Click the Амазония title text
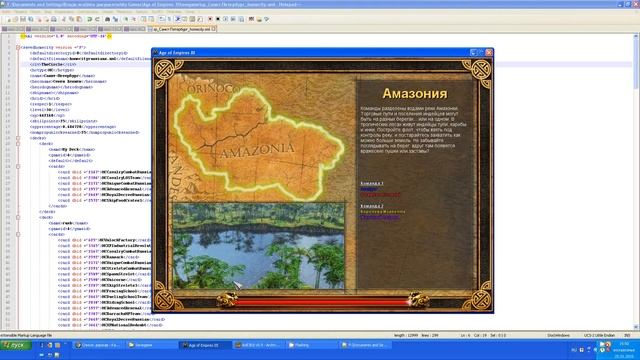Viewport: 640px width, 360px height. click(415, 93)
